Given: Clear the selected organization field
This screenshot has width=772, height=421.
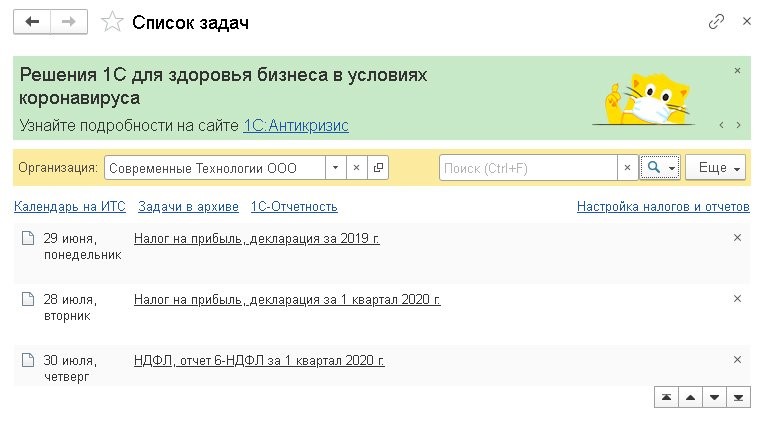Looking at the screenshot, I should click(356, 168).
